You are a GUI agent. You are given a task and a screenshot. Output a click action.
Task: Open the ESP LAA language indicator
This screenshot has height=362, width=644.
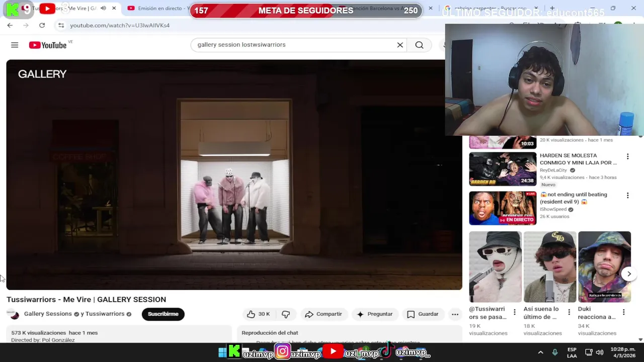tap(572, 352)
